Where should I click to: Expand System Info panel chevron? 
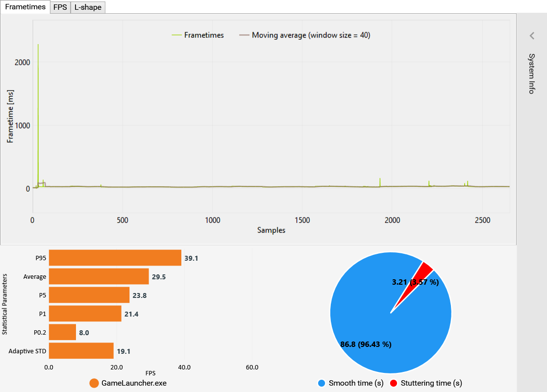click(532, 36)
